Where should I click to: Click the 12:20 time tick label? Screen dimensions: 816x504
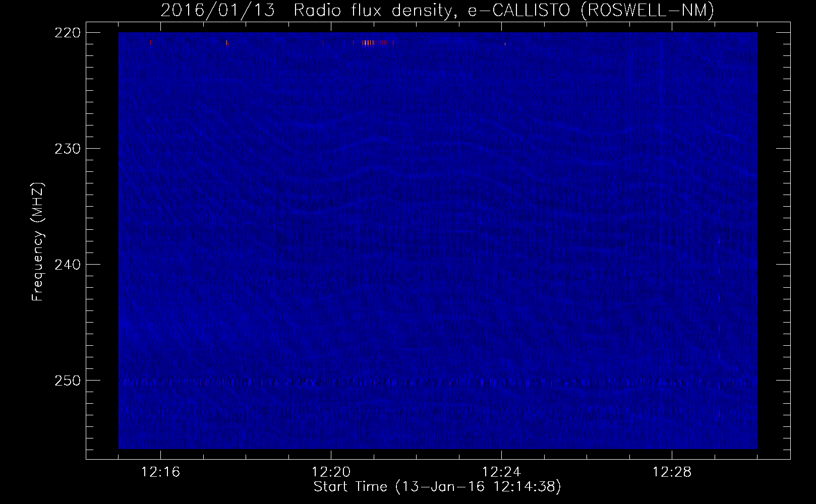(331, 472)
